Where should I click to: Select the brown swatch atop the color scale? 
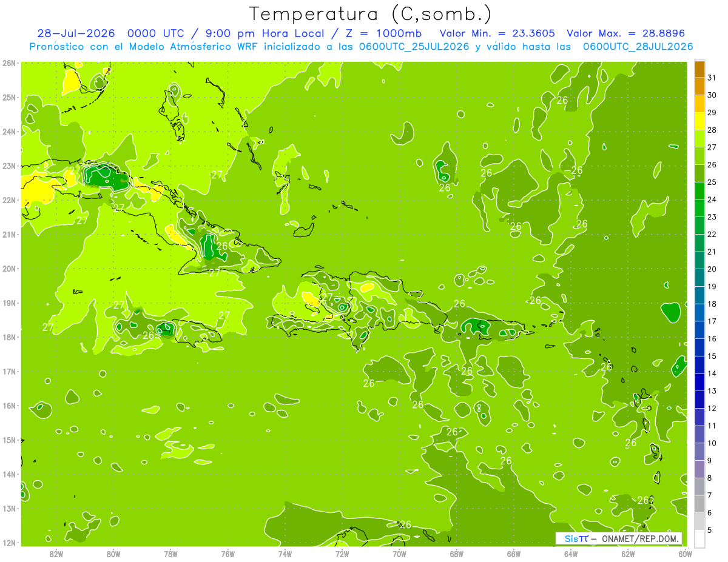click(699, 69)
